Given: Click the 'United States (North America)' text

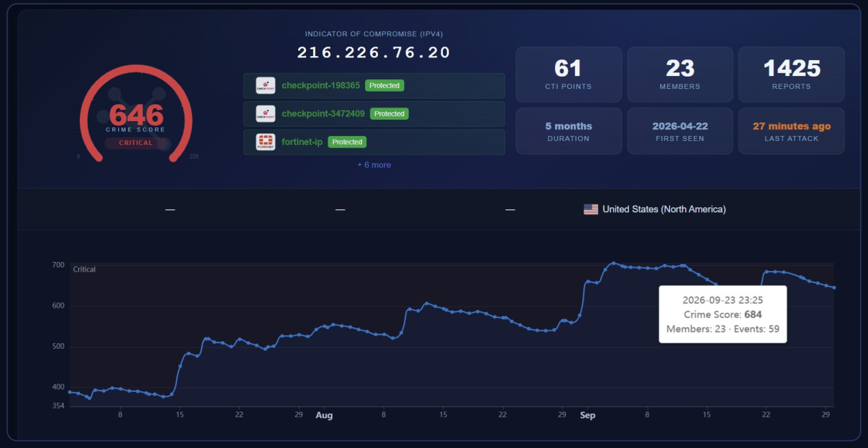Looking at the screenshot, I should coord(664,209).
